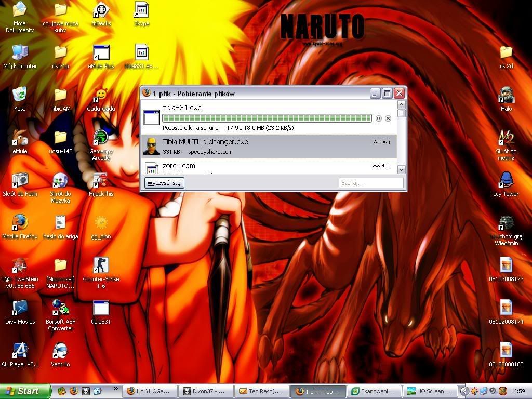The height and width of the screenshot is (399, 532).
Task: Select the Halo game shortcut
Action: click(x=506, y=99)
